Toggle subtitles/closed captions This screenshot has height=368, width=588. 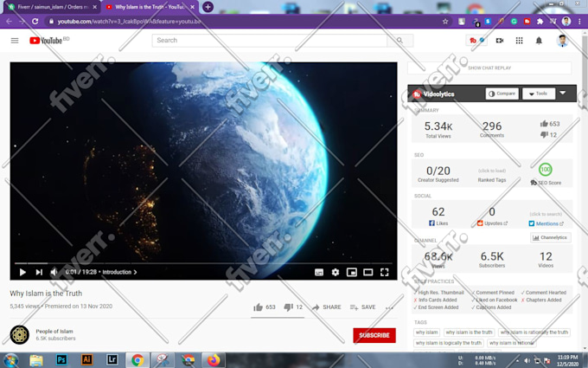click(x=319, y=272)
